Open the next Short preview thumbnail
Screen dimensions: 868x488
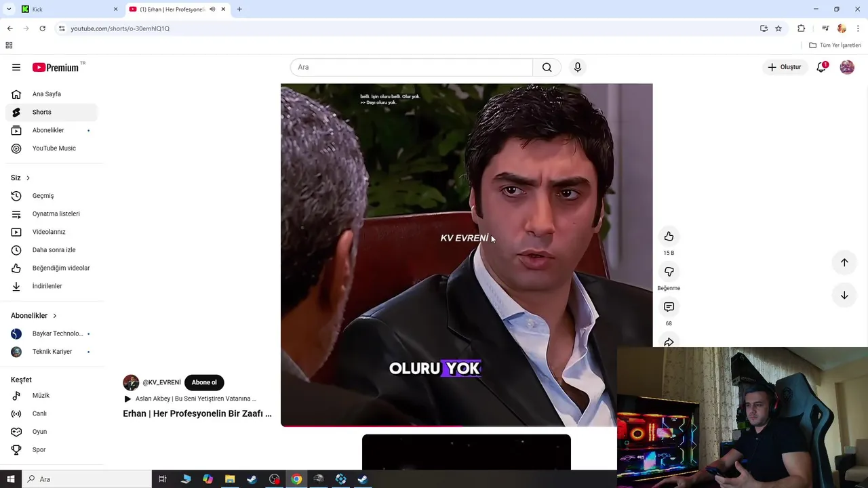coord(467,452)
